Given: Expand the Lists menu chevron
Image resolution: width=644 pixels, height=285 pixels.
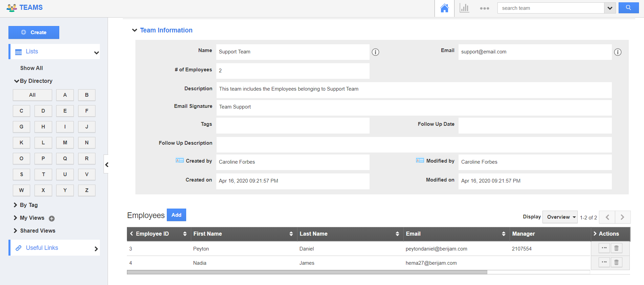Looking at the screenshot, I should click(x=96, y=52).
